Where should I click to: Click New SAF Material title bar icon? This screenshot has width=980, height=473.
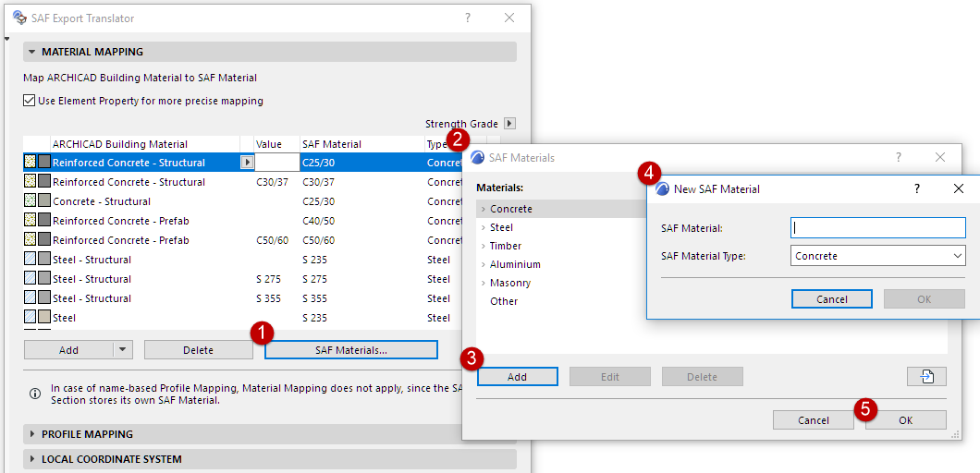coord(662,188)
